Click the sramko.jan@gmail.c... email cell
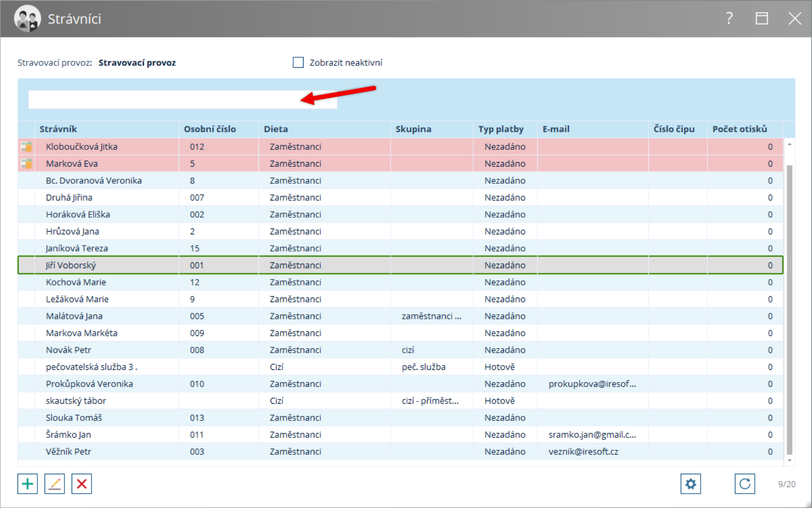 pyautogui.click(x=592, y=434)
